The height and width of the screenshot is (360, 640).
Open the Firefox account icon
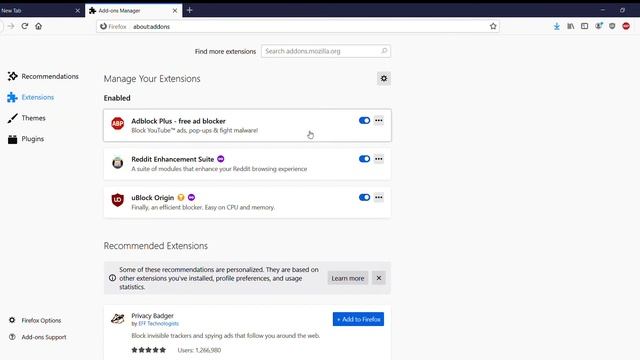point(598,26)
